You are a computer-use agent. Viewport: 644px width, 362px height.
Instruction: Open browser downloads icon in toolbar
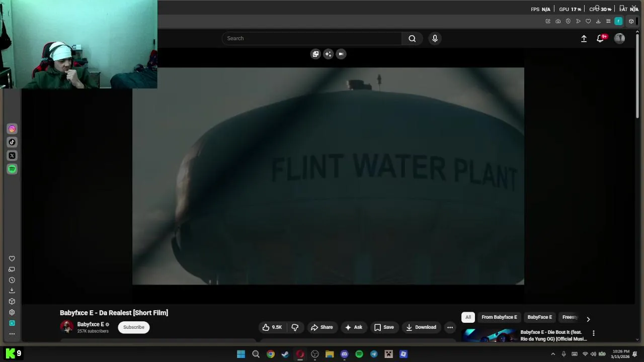(598, 21)
